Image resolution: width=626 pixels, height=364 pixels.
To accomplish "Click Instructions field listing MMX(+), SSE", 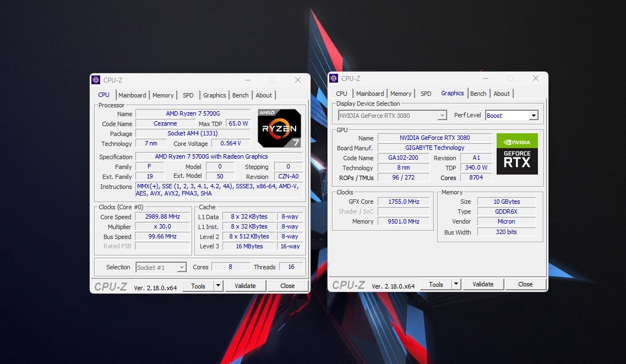I will [219, 189].
